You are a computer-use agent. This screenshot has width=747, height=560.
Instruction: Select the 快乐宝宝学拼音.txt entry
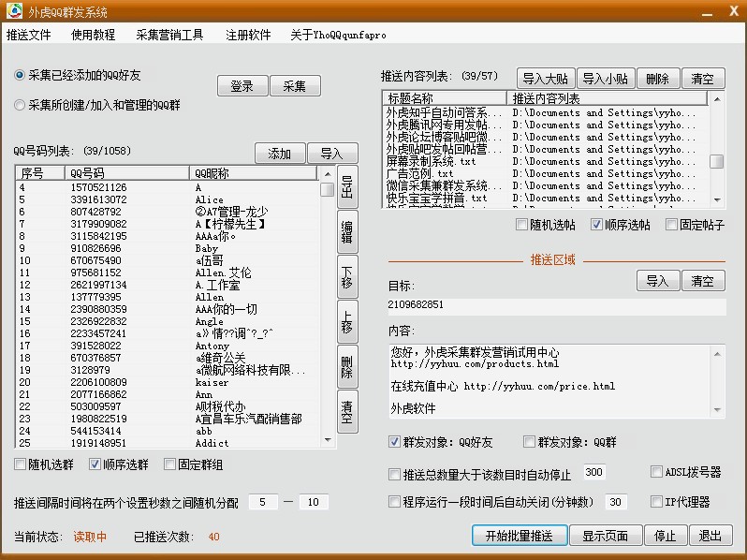547,198
